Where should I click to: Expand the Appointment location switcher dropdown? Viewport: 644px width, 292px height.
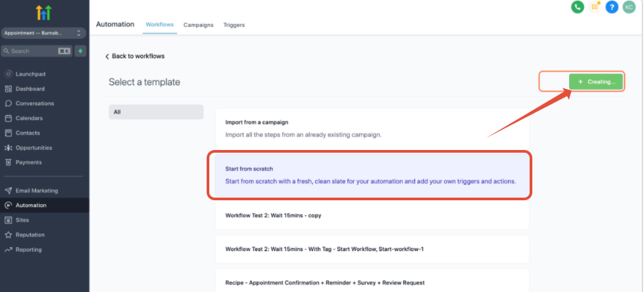[x=43, y=33]
